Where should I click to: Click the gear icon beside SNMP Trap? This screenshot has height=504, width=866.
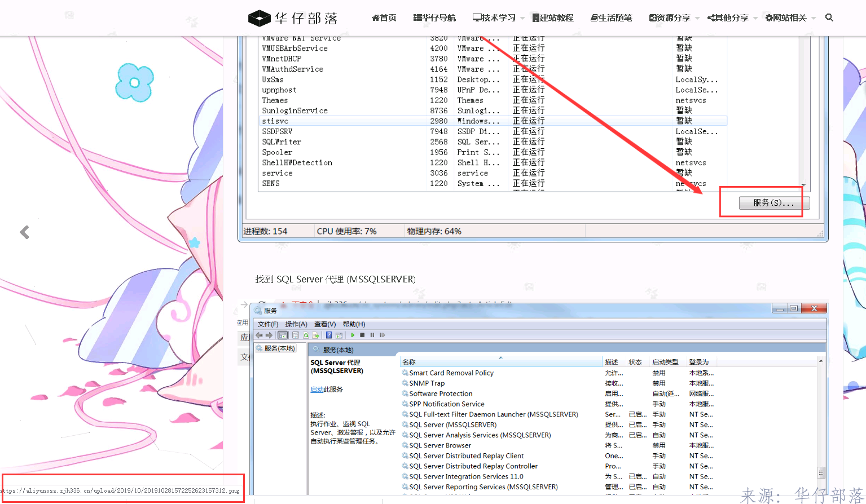(x=405, y=383)
